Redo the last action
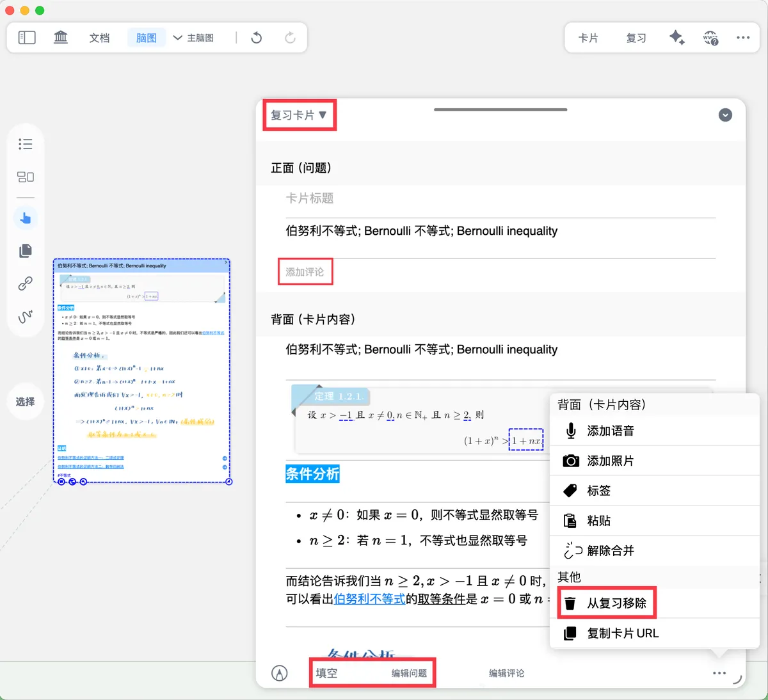768x700 pixels. click(x=290, y=38)
